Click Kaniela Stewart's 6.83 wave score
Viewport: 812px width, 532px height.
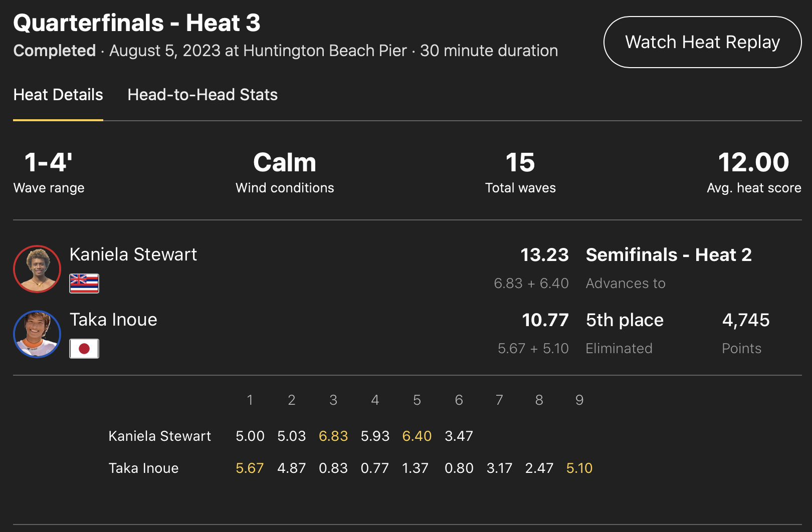(333, 436)
